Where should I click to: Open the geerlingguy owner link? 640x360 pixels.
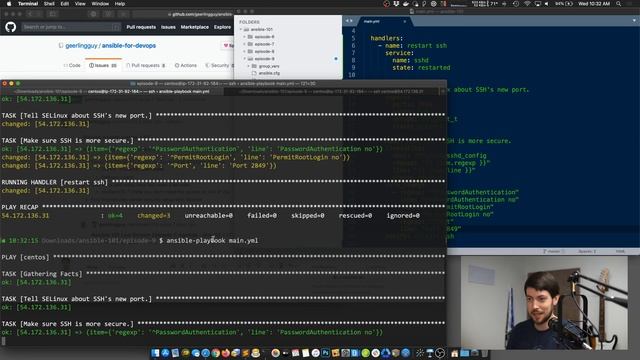pyautogui.click(x=81, y=46)
